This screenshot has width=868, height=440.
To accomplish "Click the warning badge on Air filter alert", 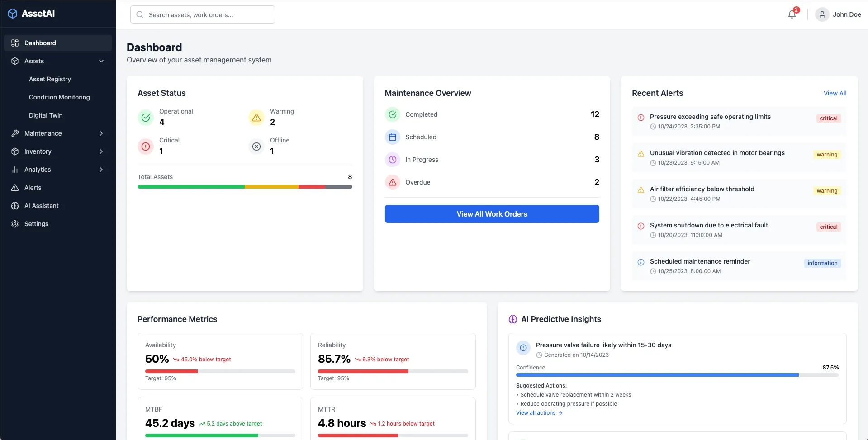I will point(827,191).
